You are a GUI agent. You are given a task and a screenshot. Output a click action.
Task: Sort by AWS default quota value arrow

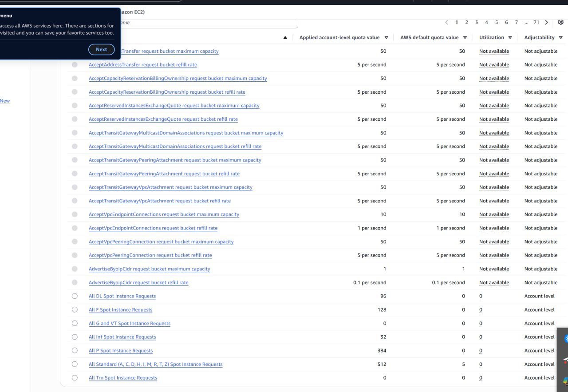point(465,38)
